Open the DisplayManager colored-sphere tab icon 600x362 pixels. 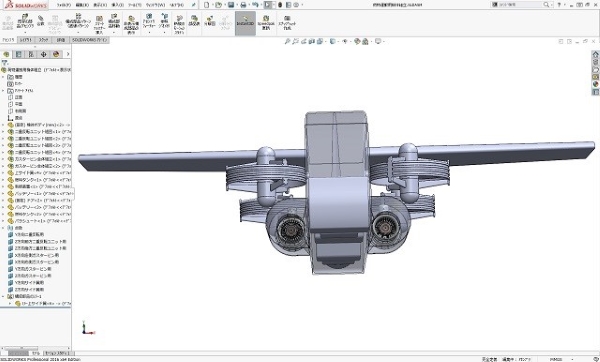pyautogui.click(x=56, y=54)
